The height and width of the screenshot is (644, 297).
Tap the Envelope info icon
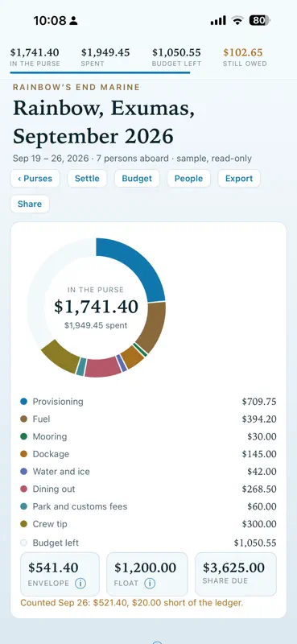80,583
